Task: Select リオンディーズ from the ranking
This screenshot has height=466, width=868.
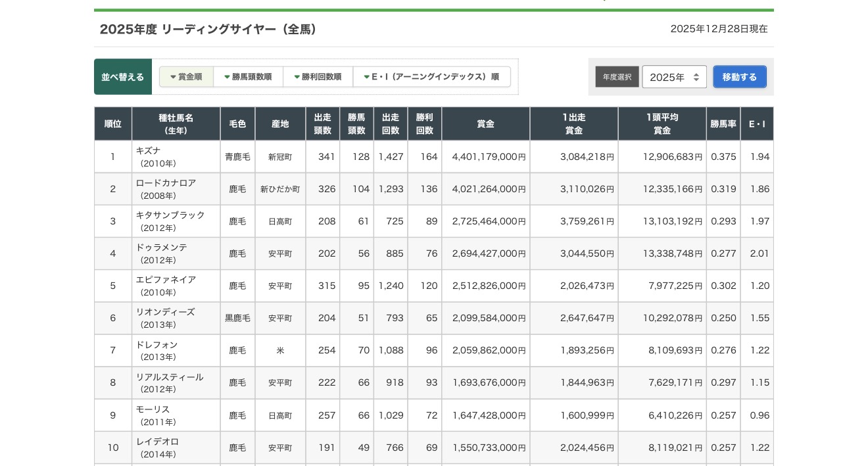Action: [x=165, y=311]
